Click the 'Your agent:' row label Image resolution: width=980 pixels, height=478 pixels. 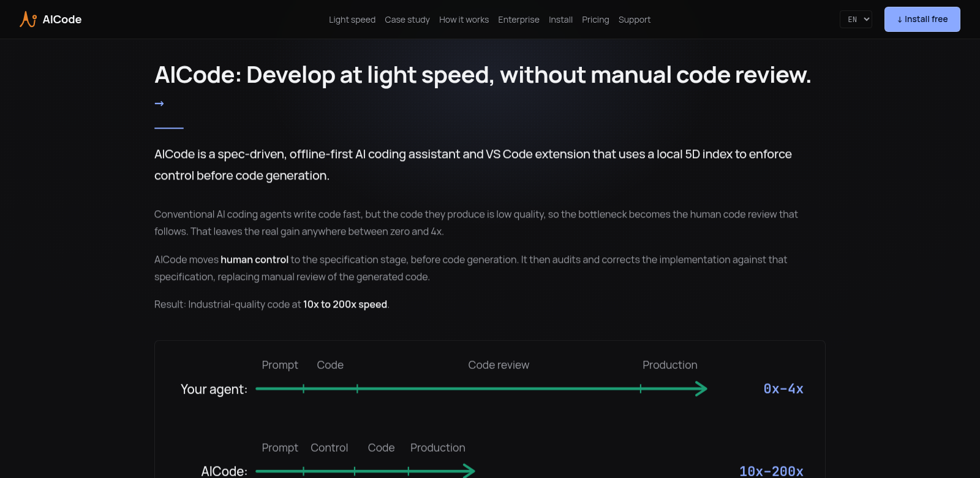(x=214, y=389)
